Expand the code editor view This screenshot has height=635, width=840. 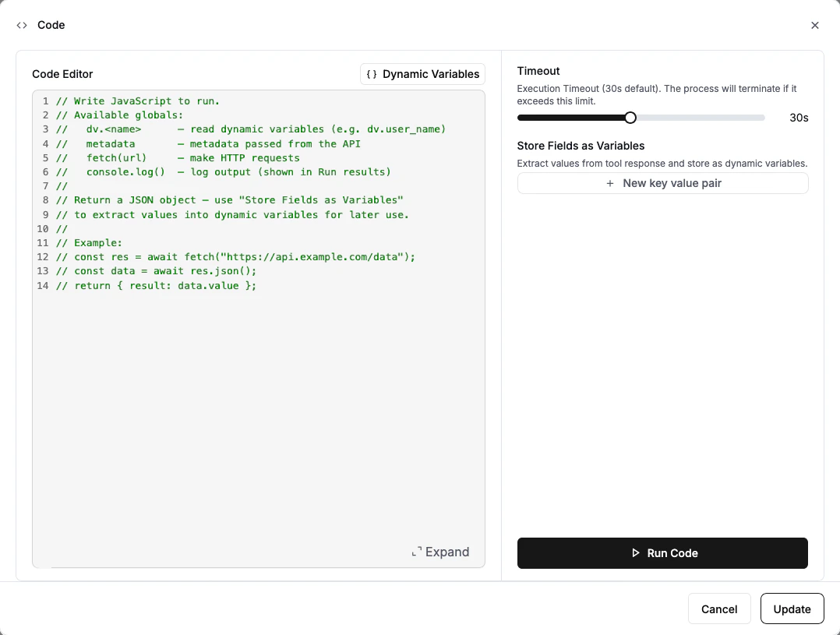(x=446, y=552)
